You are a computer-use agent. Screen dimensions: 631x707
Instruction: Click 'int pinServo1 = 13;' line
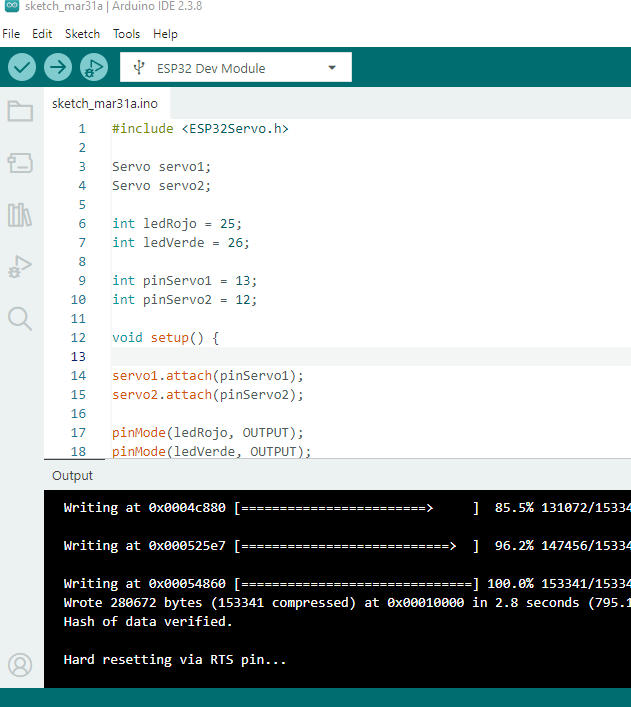click(x=184, y=281)
